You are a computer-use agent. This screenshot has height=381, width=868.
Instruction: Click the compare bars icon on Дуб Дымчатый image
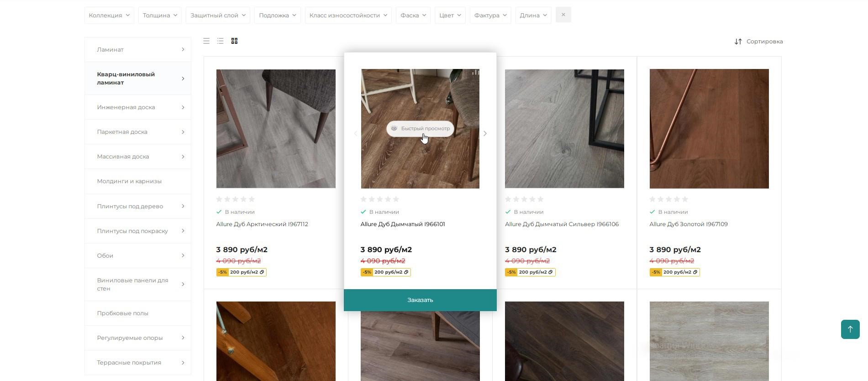475,73
